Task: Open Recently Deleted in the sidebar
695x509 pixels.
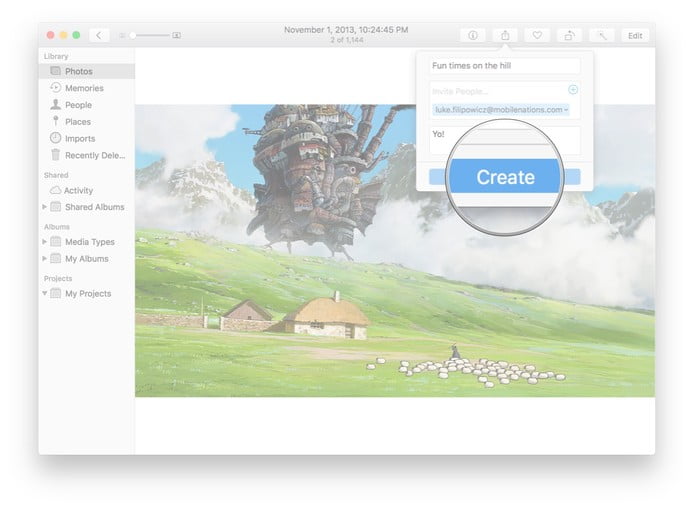Action: click(95, 156)
